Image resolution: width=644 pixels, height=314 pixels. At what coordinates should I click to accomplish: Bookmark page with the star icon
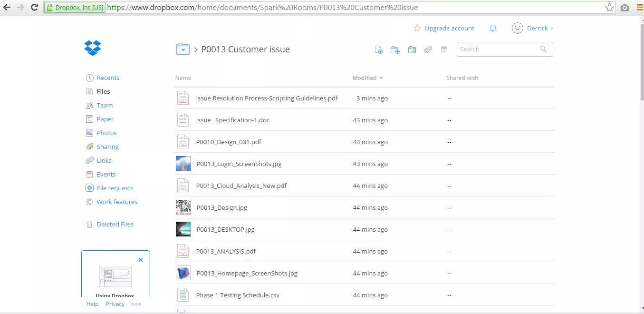[x=609, y=8]
